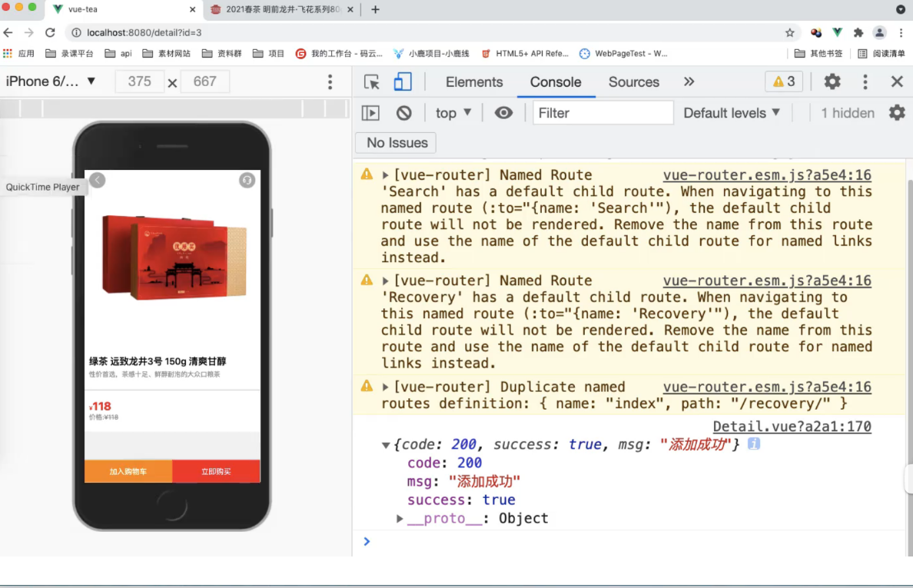
Task: Close the vue-tea tab
Action: point(193,9)
